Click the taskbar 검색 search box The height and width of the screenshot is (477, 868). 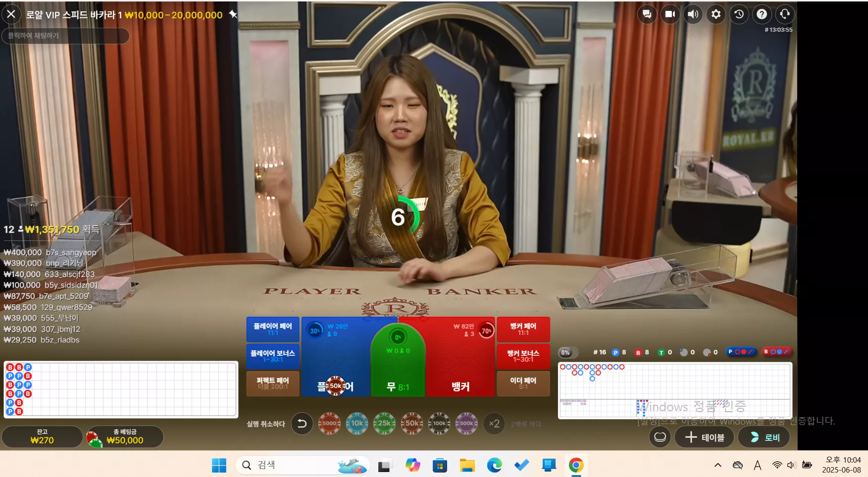point(303,465)
